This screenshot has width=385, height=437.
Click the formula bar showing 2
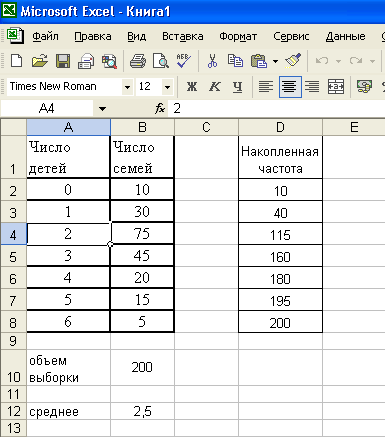coord(276,108)
